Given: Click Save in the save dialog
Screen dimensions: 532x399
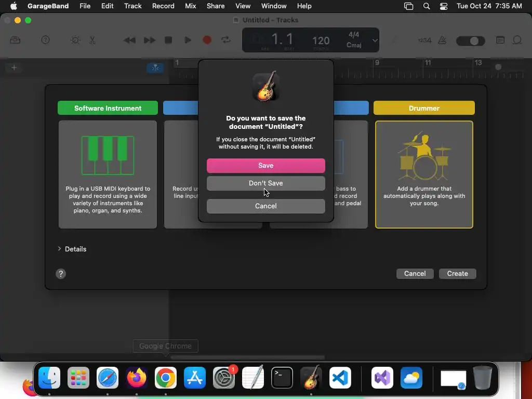Looking at the screenshot, I should click(x=265, y=166).
